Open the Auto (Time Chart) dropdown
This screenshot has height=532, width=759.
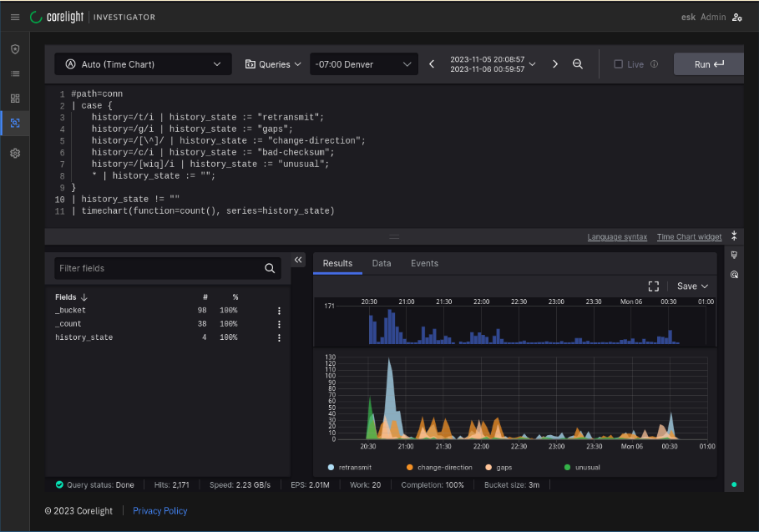pos(143,64)
